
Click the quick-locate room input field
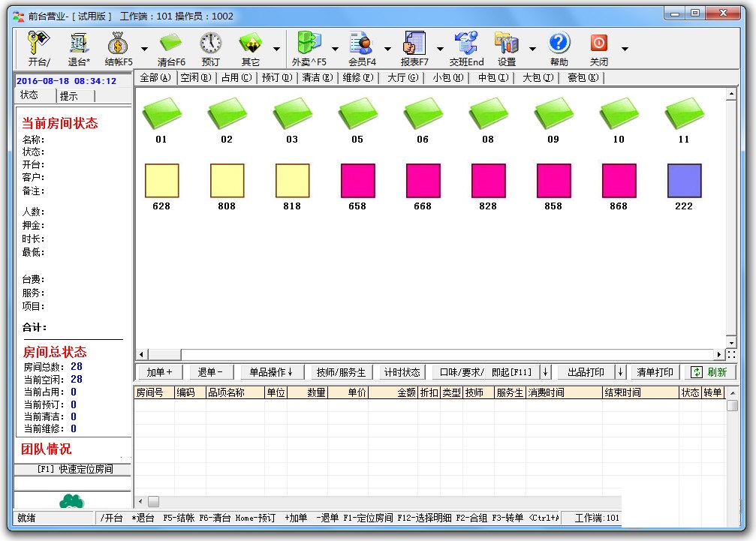coord(73,483)
